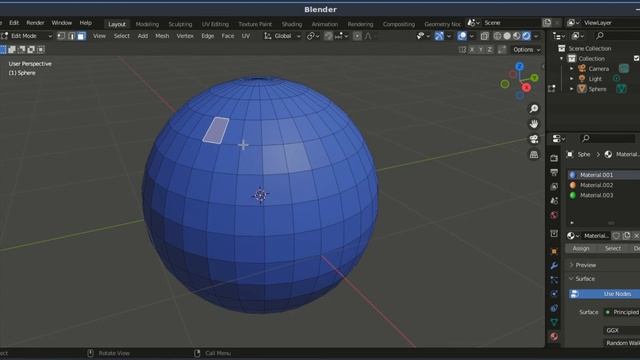This screenshot has height=360, width=640.
Task: Open the Mesh menu in viewport header
Action: point(162,36)
